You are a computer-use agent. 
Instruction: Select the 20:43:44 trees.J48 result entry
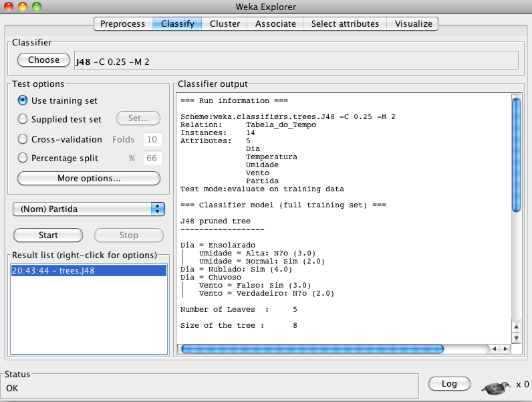pyautogui.click(x=89, y=271)
